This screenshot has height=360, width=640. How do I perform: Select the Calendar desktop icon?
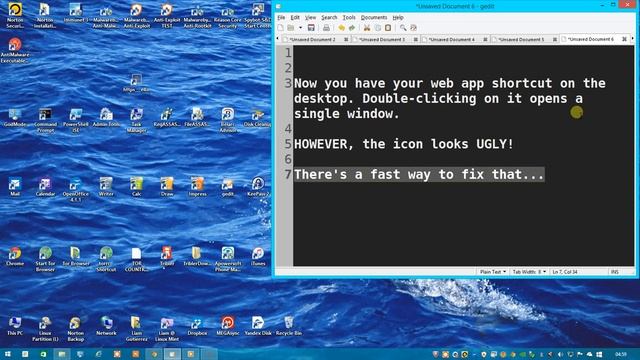45,187
